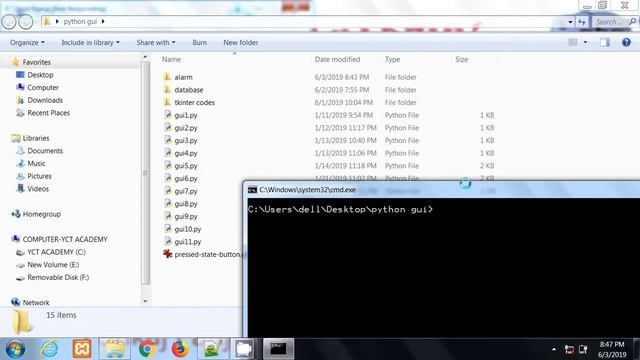Select file gui1.py

pyautogui.click(x=180, y=115)
